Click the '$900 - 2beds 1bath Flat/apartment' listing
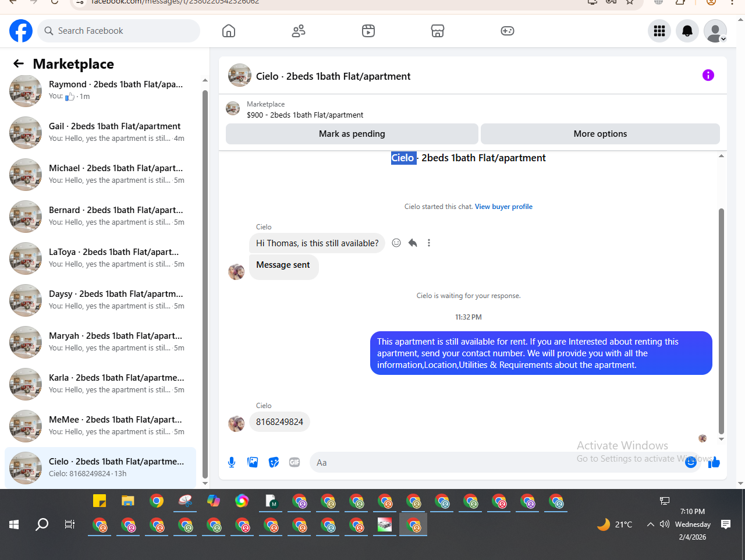The width and height of the screenshot is (745, 560). [305, 115]
